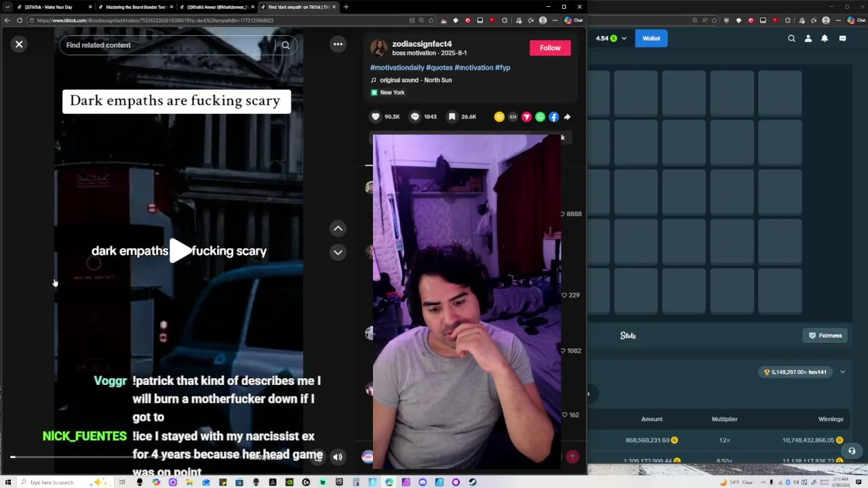Open the New York location tag
The height and width of the screenshot is (488, 868).
pyautogui.click(x=392, y=92)
